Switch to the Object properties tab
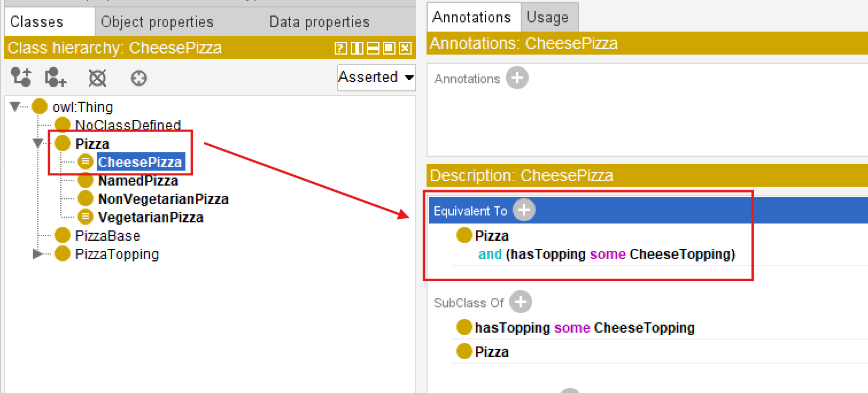This screenshot has width=868, height=393. click(x=157, y=22)
